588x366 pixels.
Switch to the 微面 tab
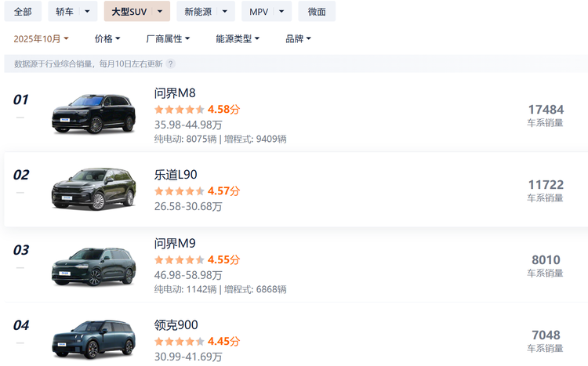[317, 12]
